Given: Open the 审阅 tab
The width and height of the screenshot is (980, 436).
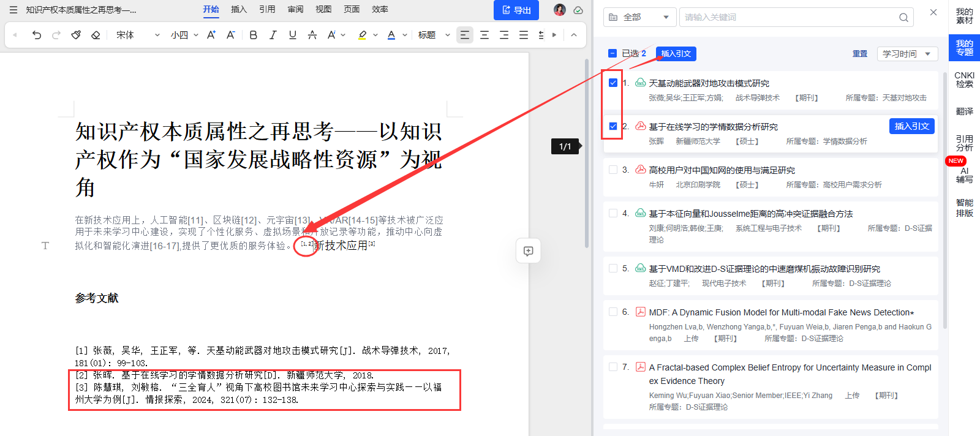Looking at the screenshot, I should tap(295, 9).
